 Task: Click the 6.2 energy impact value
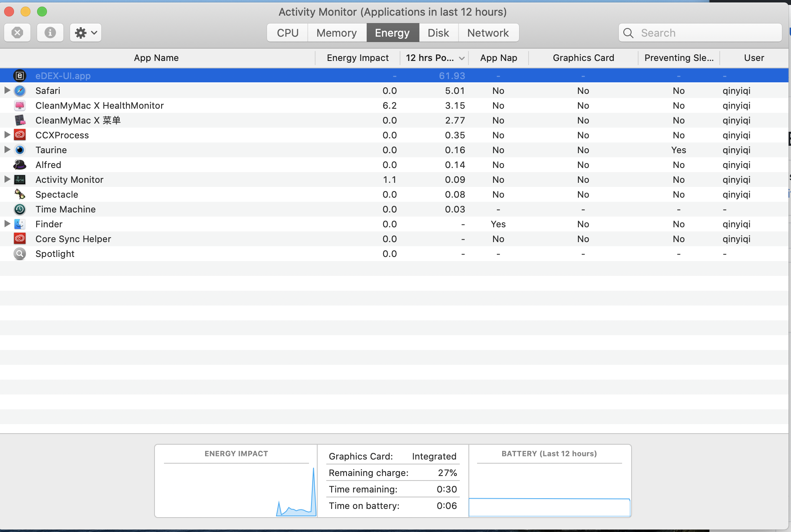coord(390,105)
